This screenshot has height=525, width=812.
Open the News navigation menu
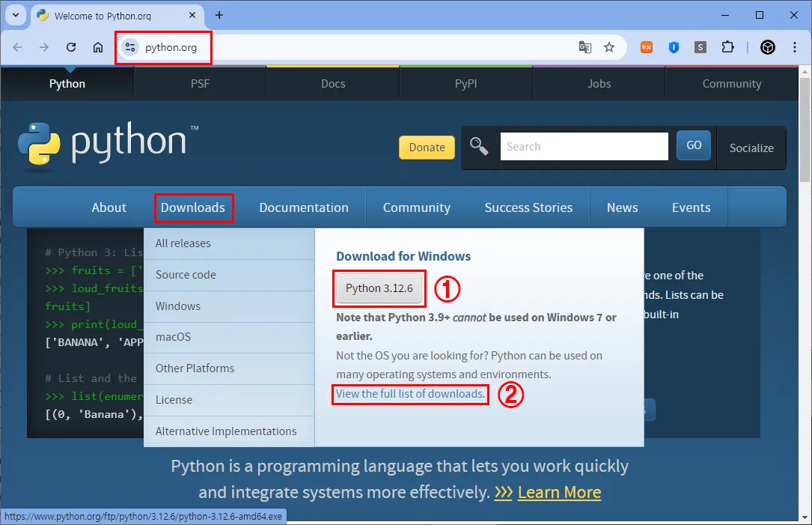pos(622,207)
